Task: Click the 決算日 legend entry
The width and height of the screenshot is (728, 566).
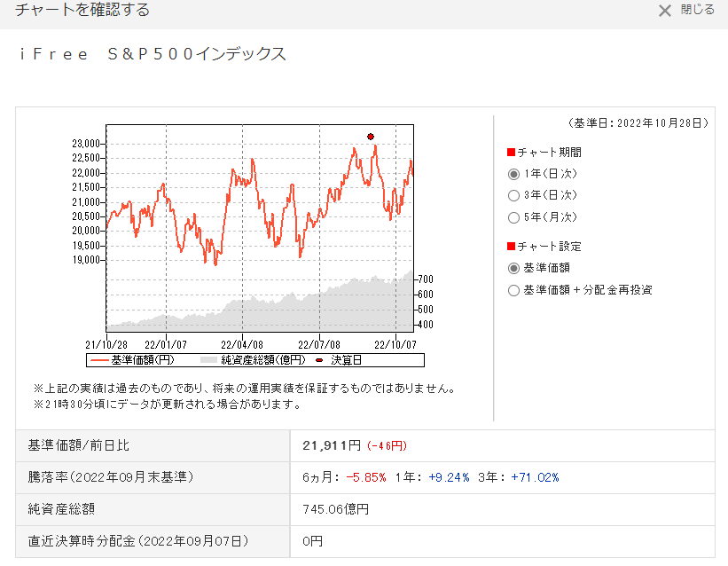Action: coord(339,360)
